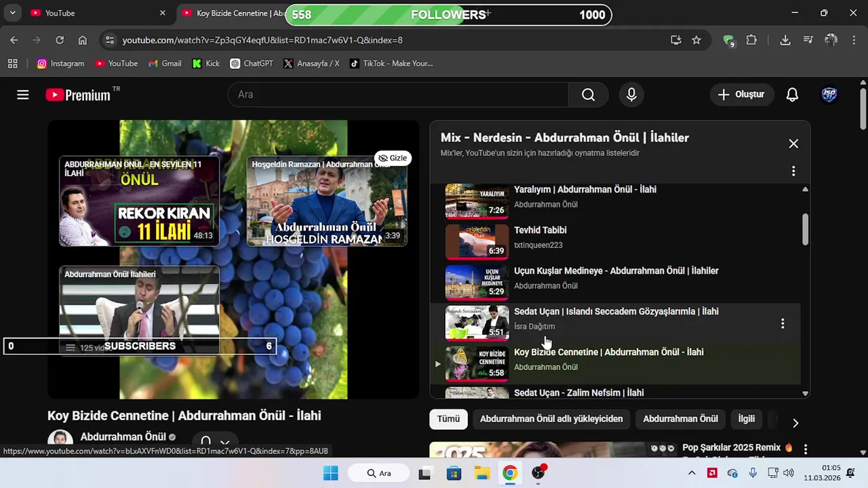Close the Mix playlist panel

793,144
